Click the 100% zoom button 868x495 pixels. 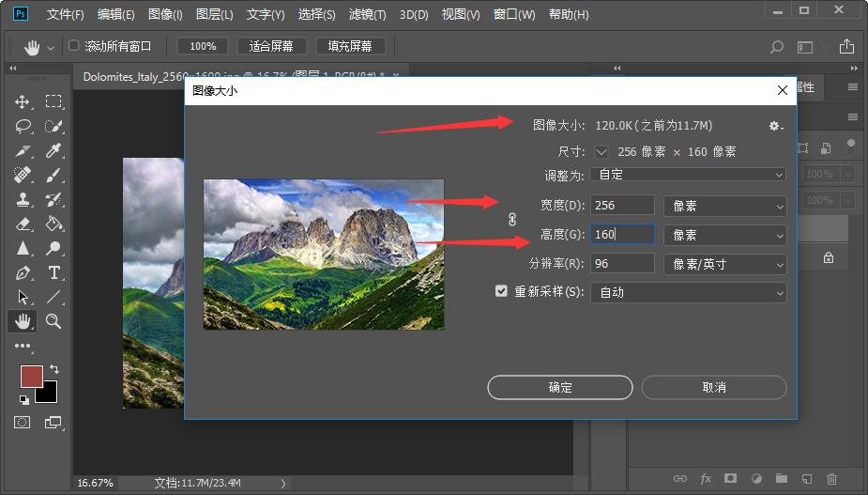(203, 46)
